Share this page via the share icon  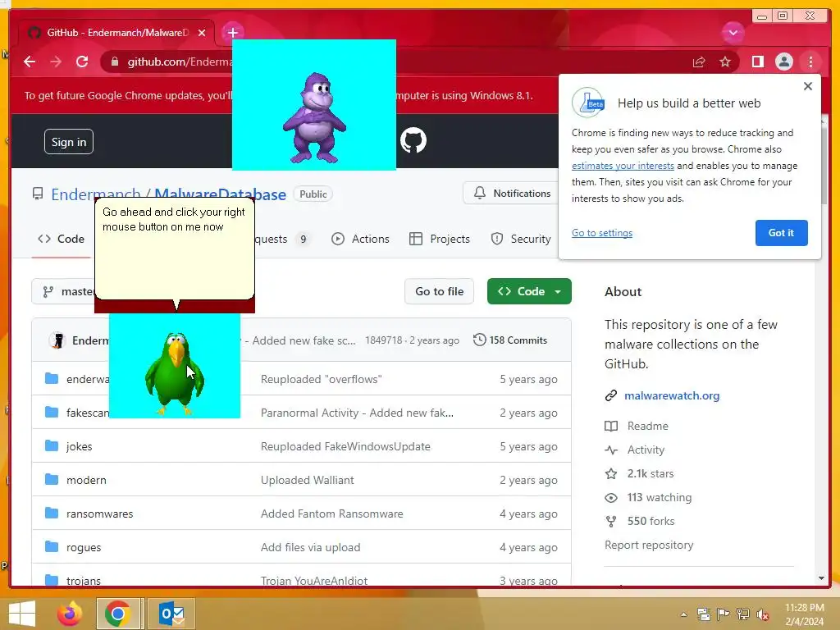coord(699,62)
